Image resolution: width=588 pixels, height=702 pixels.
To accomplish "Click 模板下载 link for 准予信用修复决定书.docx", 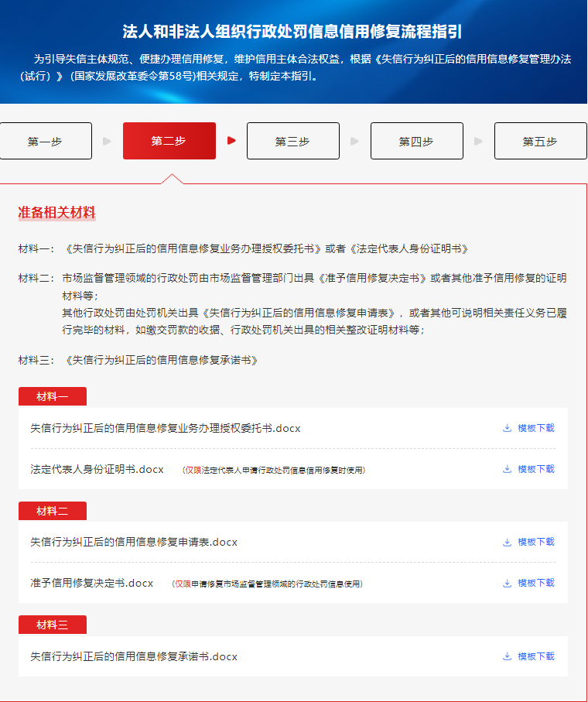I will pyautogui.click(x=536, y=584).
